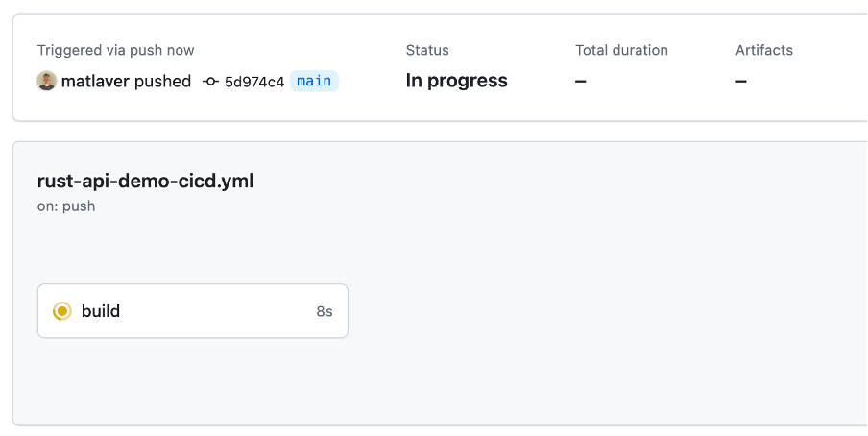Select the main branch label
Screen dimensions: 868x436
point(314,81)
